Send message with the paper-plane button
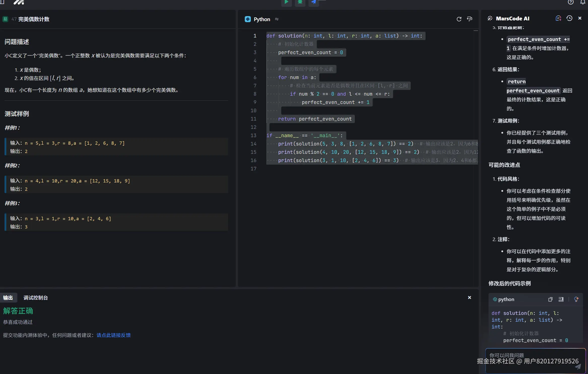The image size is (588, 374). [x=578, y=367]
